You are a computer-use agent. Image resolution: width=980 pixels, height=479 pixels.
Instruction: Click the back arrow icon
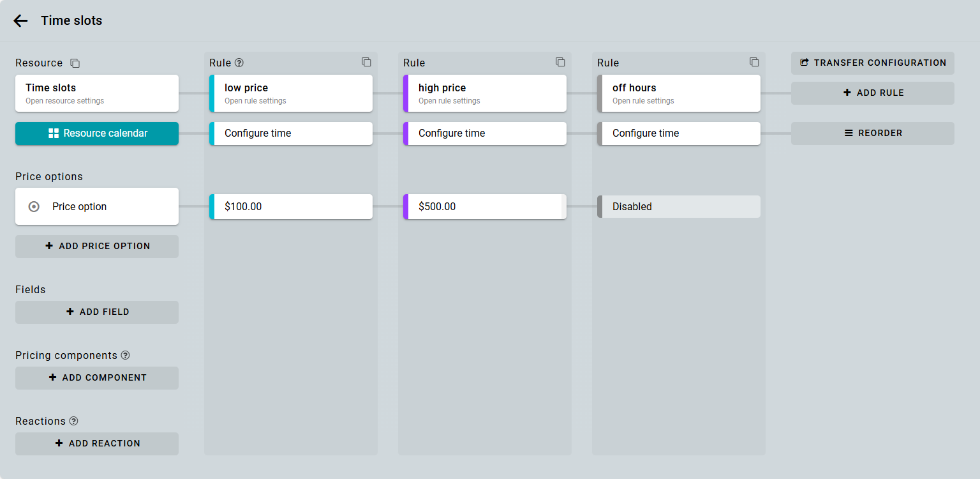pos(20,20)
